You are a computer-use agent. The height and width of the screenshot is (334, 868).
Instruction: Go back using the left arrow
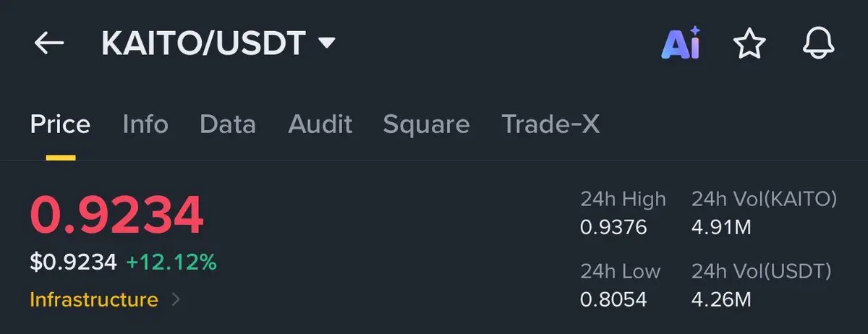click(49, 44)
